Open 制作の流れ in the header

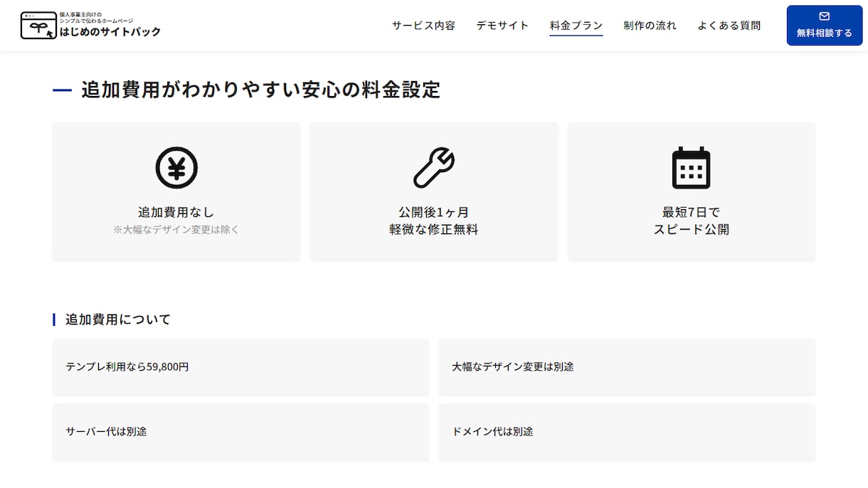tap(650, 26)
